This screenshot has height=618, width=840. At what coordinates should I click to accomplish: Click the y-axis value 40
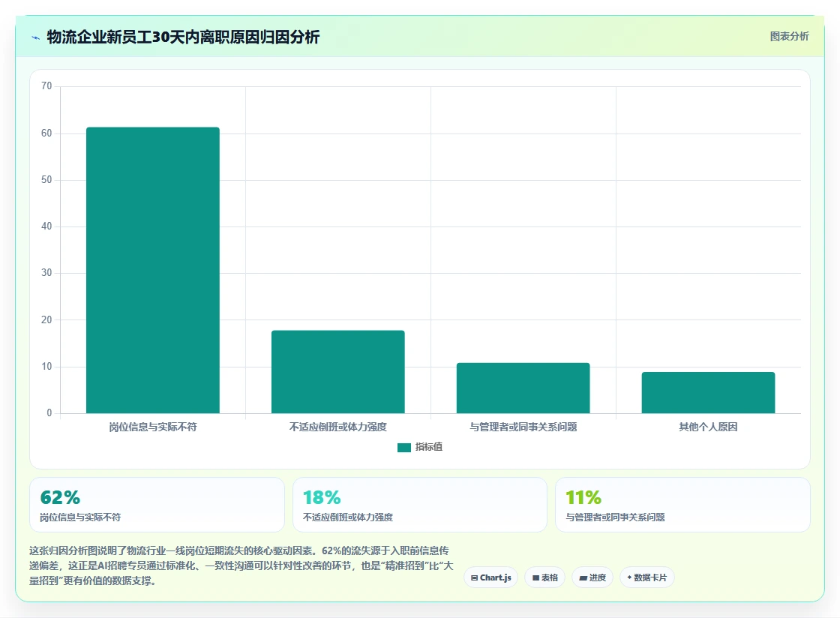[46, 226]
